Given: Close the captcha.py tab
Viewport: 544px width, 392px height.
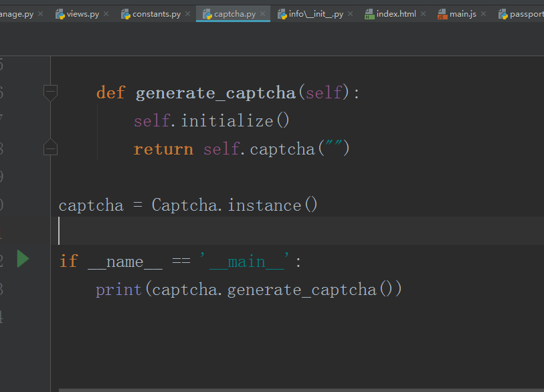Looking at the screenshot, I should tap(263, 13).
